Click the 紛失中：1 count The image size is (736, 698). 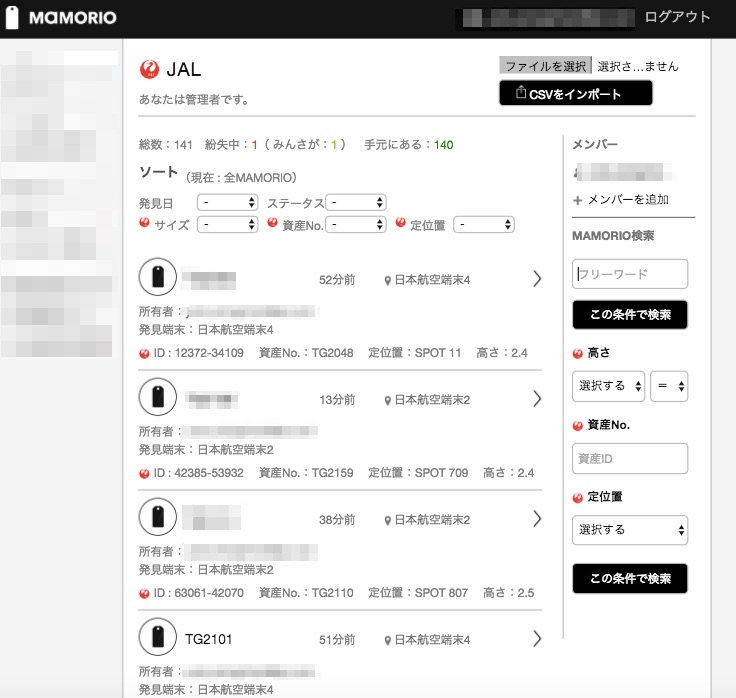click(x=231, y=145)
